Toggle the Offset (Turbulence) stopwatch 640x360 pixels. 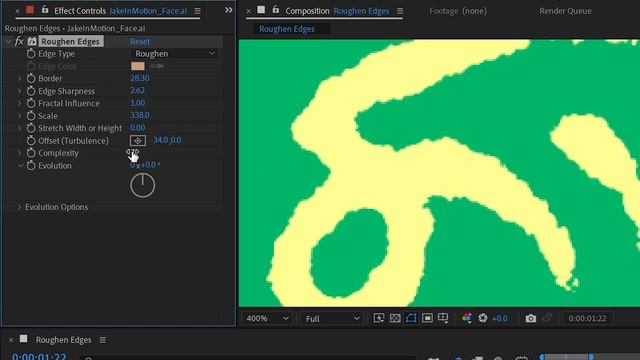coord(31,141)
